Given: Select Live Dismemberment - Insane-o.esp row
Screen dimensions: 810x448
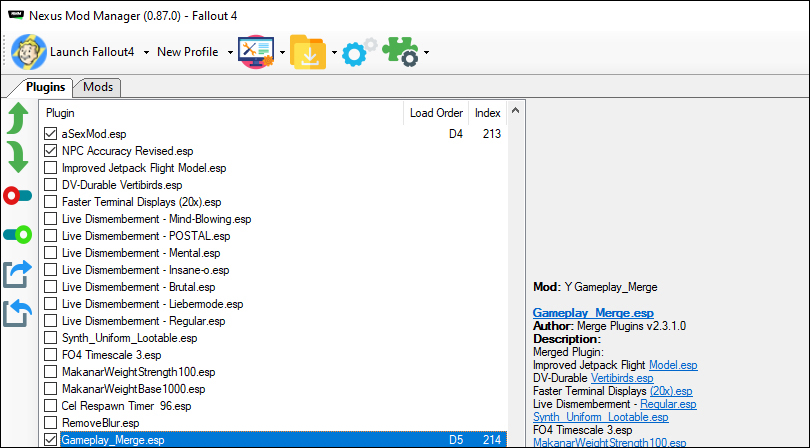Looking at the screenshot, I should click(x=274, y=270).
